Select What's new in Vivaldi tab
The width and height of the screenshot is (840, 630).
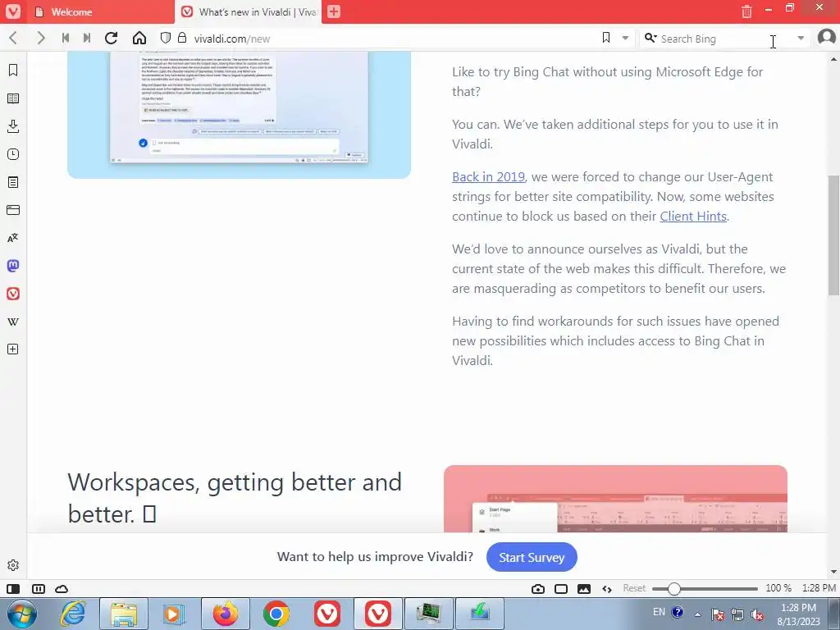[x=248, y=11]
